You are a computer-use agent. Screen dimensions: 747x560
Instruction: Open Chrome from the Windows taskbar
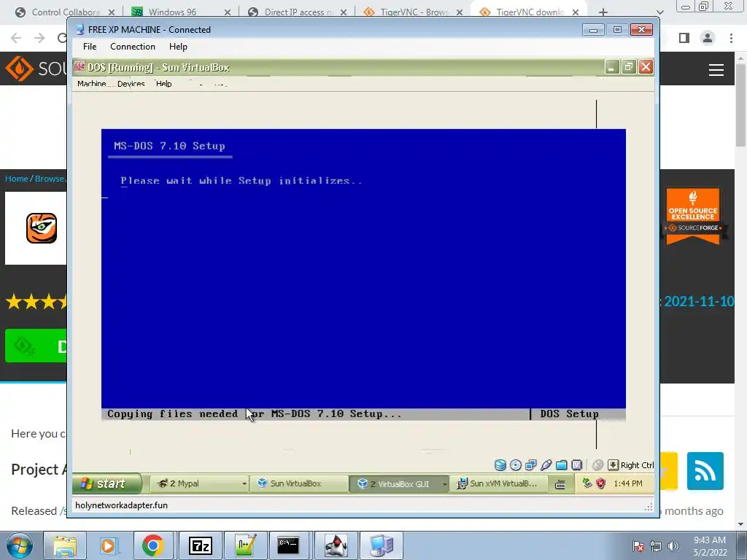[x=153, y=545]
